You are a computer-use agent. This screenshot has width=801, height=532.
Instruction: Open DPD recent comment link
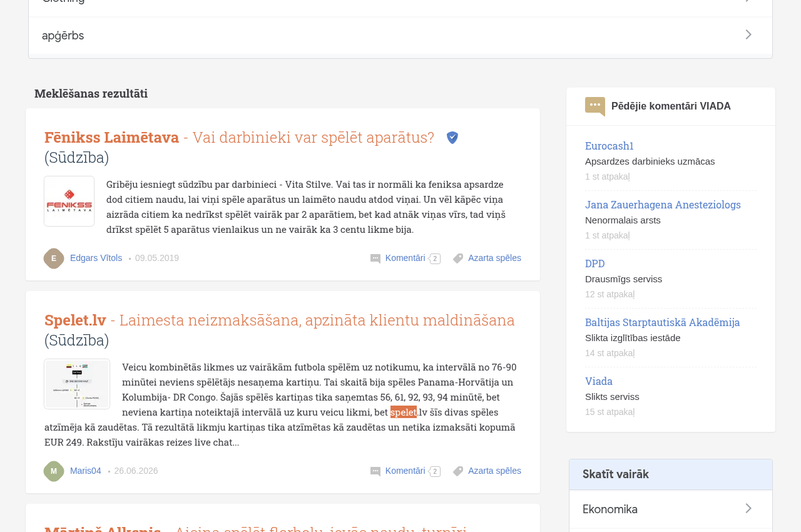pyautogui.click(x=595, y=263)
